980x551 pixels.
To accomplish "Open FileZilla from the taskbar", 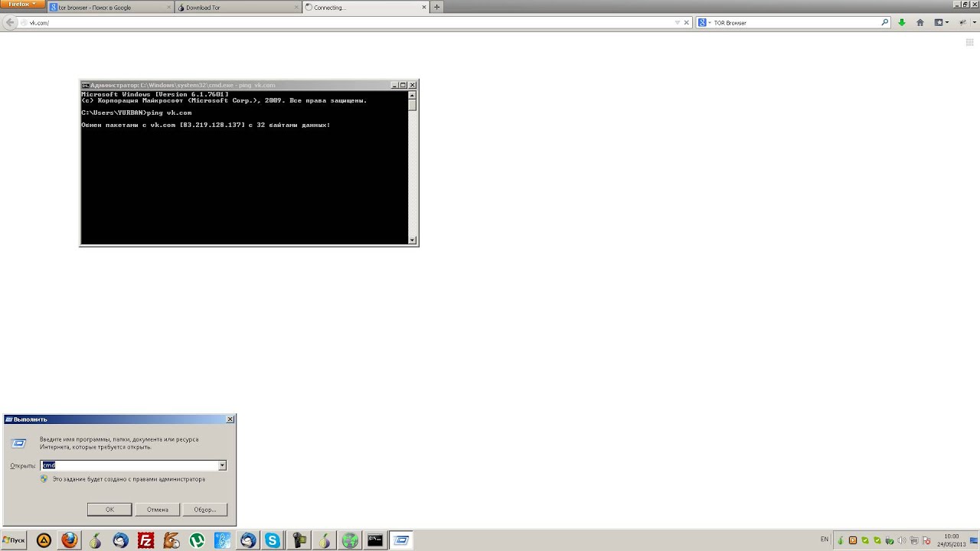I will coord(145,540).
